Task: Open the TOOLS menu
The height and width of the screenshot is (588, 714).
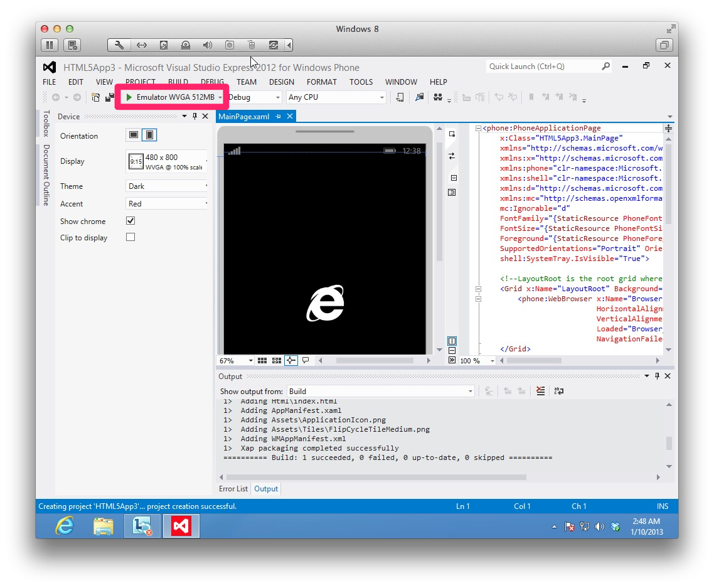Action: [361, 82]
